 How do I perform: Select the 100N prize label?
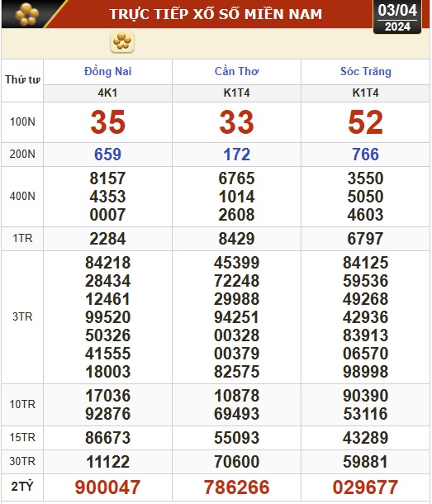tap(22, 122)
